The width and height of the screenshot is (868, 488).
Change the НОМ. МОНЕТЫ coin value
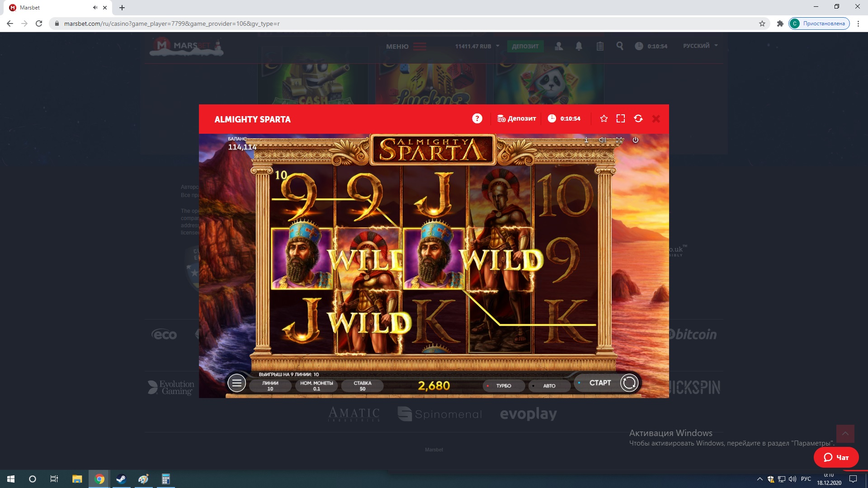click(316, 386)
